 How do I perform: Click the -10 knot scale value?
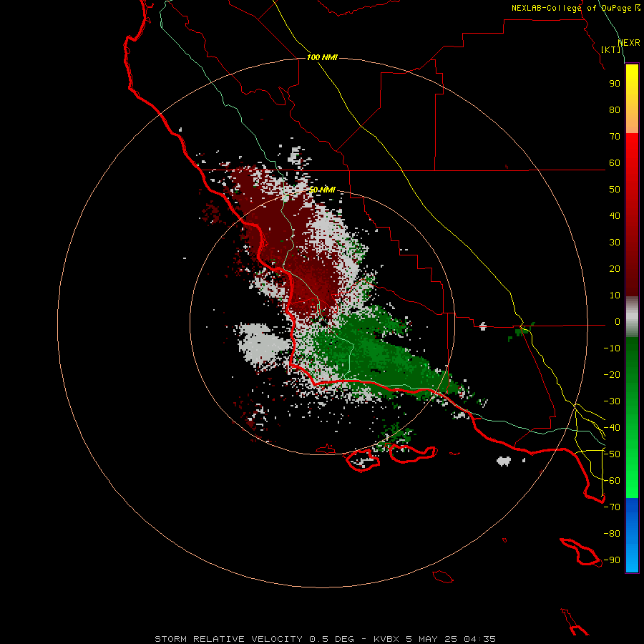tap(612, 348)
